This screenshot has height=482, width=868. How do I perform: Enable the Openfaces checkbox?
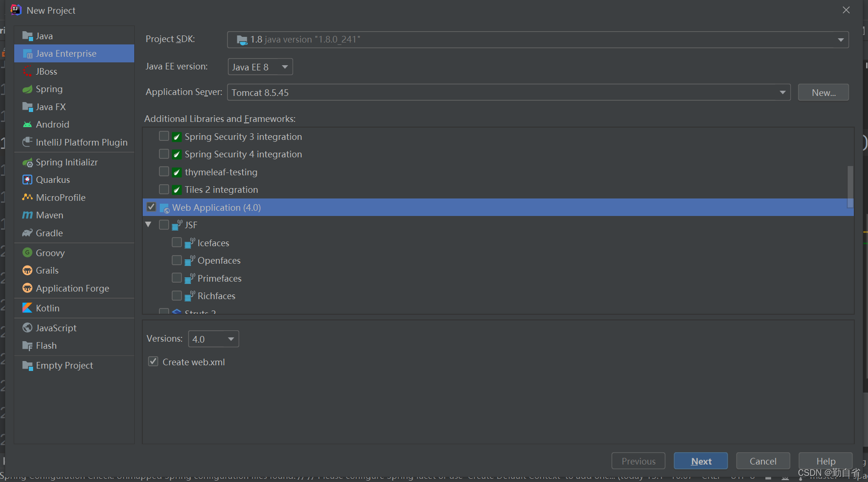(177, 260)
